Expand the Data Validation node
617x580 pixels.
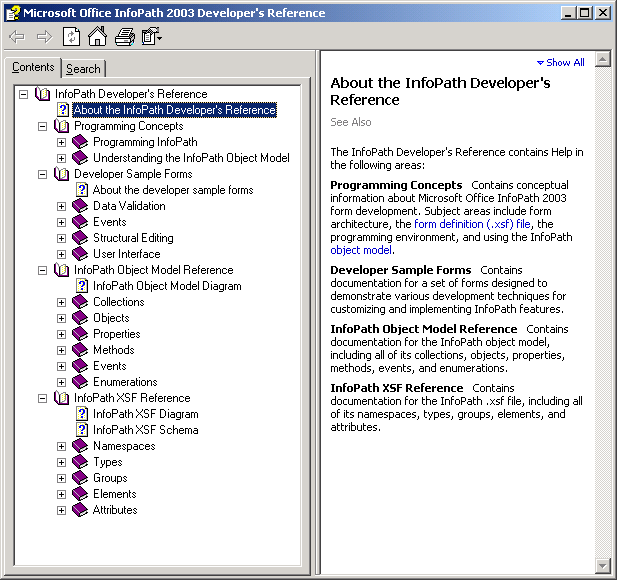[61, 207]
